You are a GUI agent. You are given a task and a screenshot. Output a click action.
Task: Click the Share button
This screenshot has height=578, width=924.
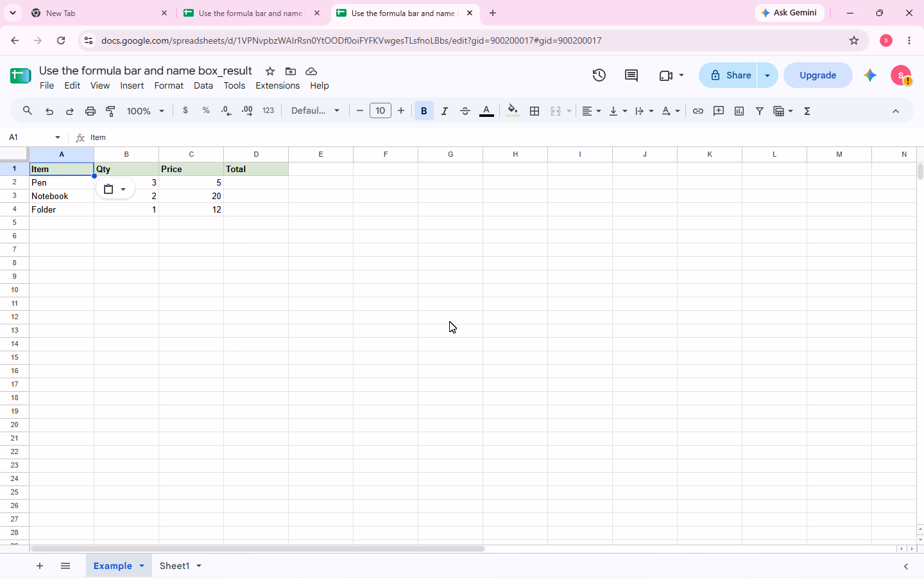728,75
